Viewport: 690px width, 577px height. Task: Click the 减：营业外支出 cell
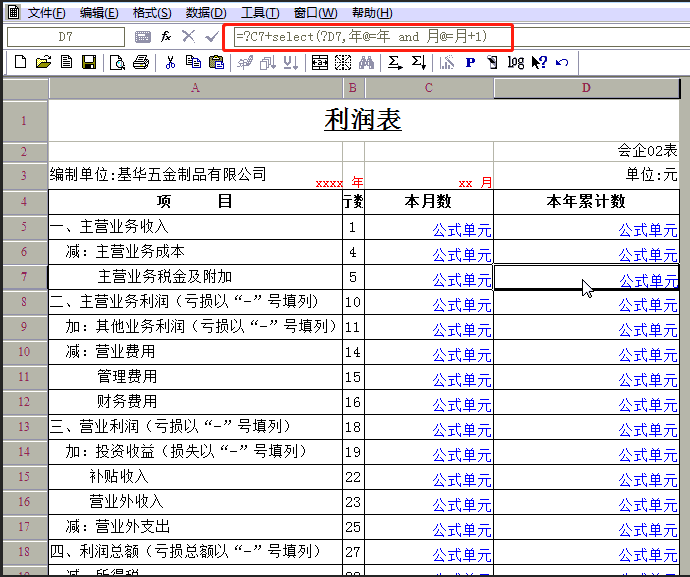195,527
